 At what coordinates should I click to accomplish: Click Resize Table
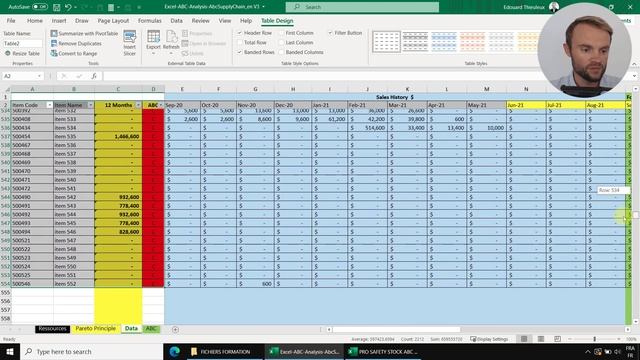click(x=22, y=53)
